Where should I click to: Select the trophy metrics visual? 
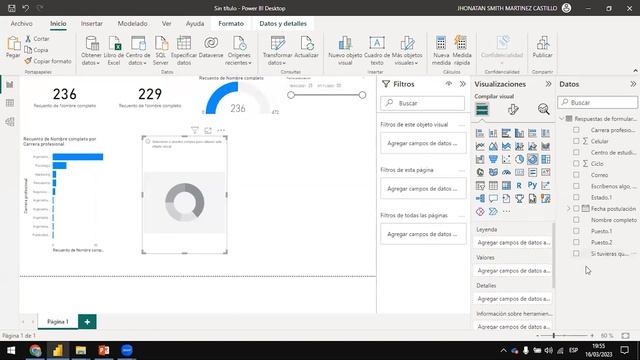pyautogui.click(x=519, y=198)
